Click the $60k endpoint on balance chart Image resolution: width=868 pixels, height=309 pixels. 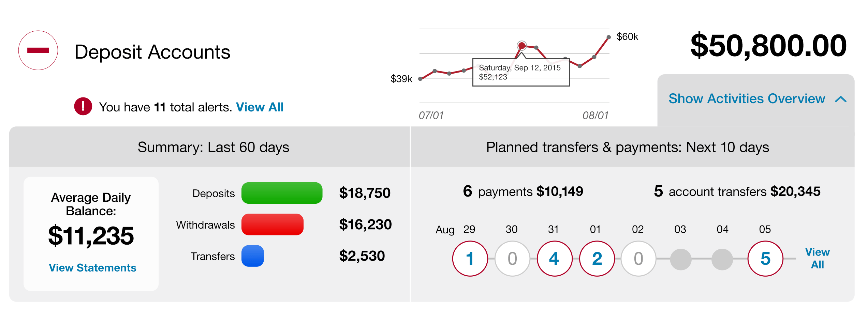click(608, 37)
